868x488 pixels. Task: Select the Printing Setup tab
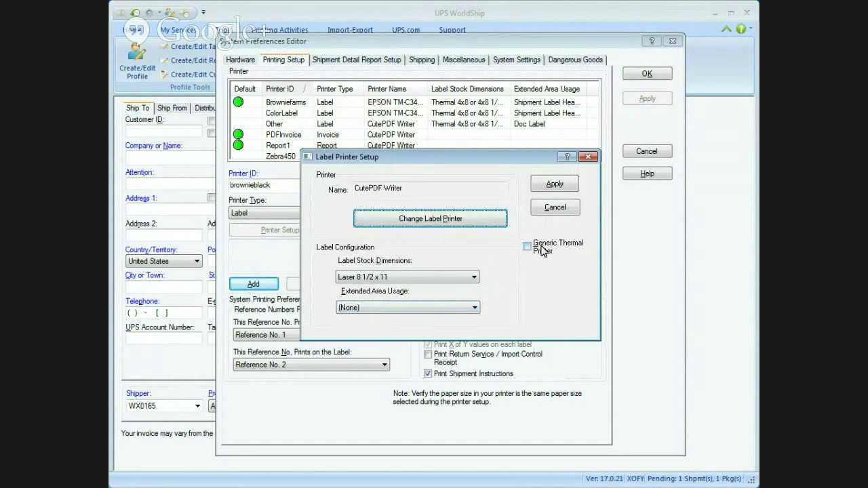click(x=283, y=60)
